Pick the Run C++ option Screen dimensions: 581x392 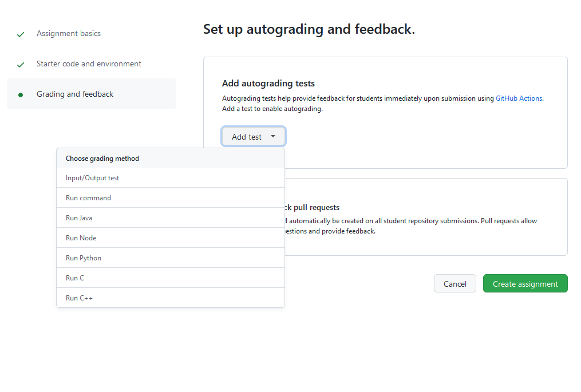click(171, 298)
